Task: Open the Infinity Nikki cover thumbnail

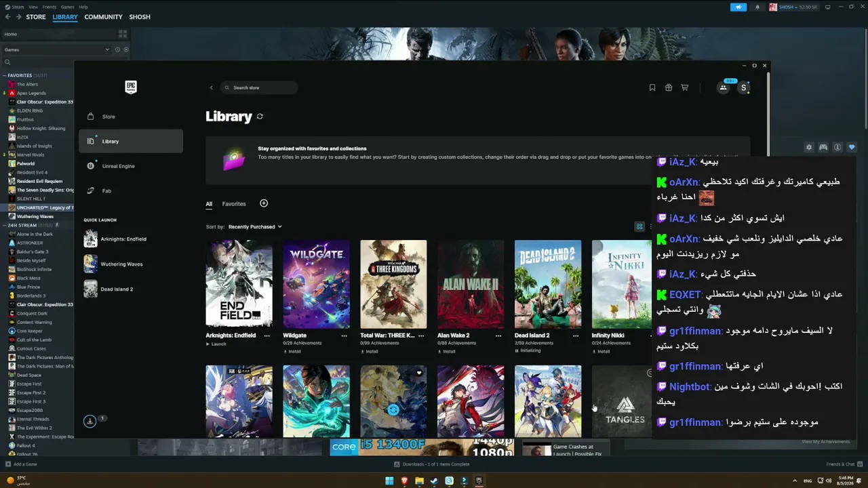Action: coord(622,284)
